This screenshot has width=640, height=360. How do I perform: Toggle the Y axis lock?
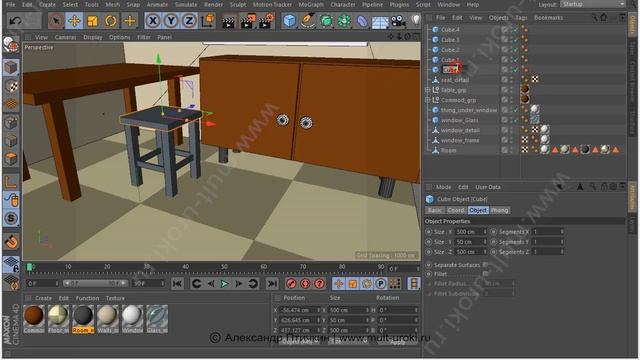171,20
